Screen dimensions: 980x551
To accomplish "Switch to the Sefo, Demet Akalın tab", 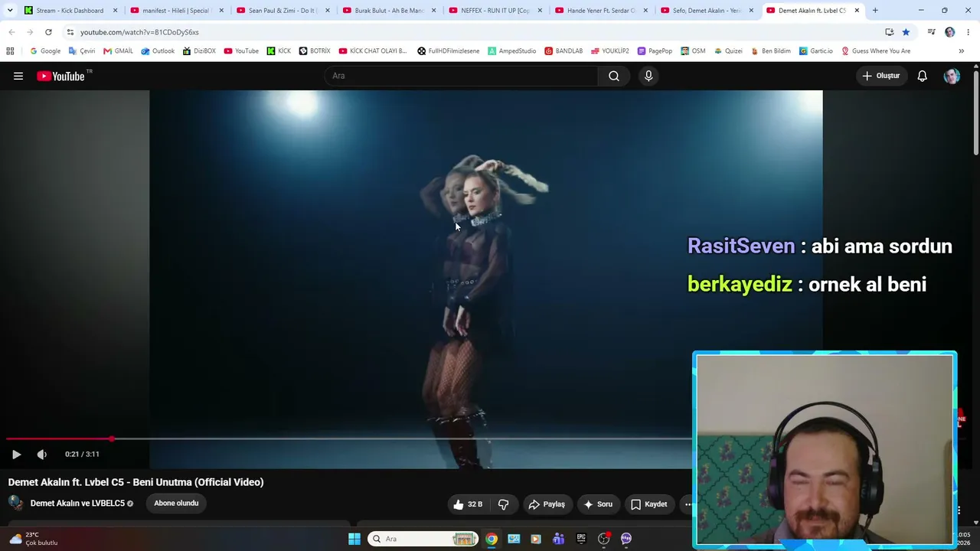I will pos(707,11).
